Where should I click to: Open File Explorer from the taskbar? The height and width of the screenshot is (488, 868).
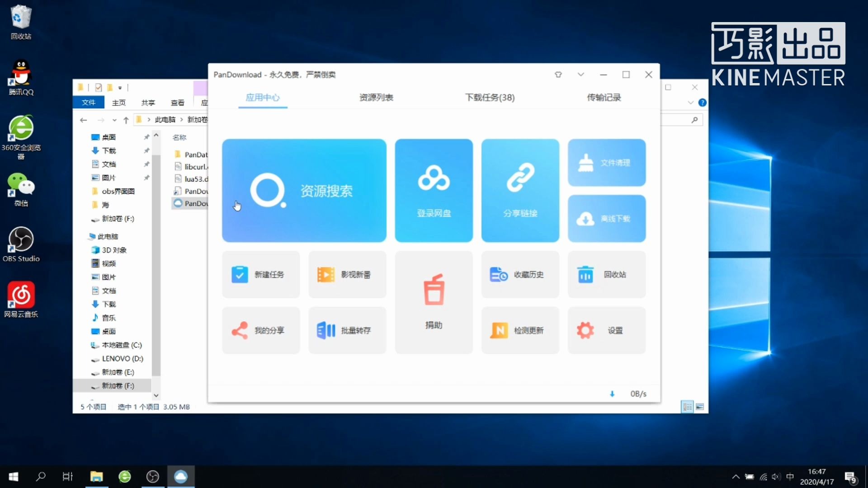[x=96, y=477]
